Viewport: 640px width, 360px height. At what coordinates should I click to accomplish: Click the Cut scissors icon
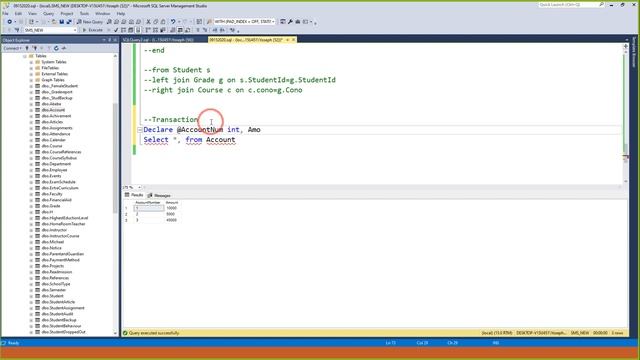pos(148,22)
